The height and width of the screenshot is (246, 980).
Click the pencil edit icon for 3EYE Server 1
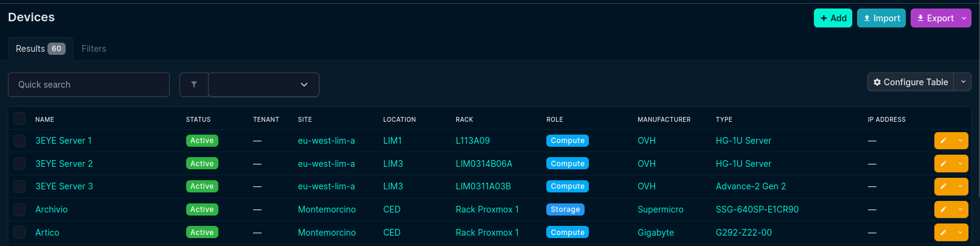click(x=944, y=141)
